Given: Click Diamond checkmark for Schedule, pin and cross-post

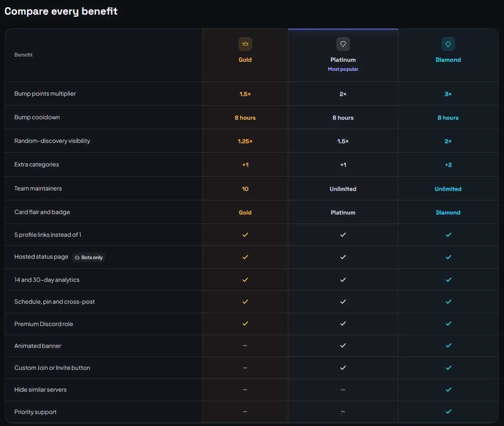Looking at the screenshot, I should coord(448,302).
